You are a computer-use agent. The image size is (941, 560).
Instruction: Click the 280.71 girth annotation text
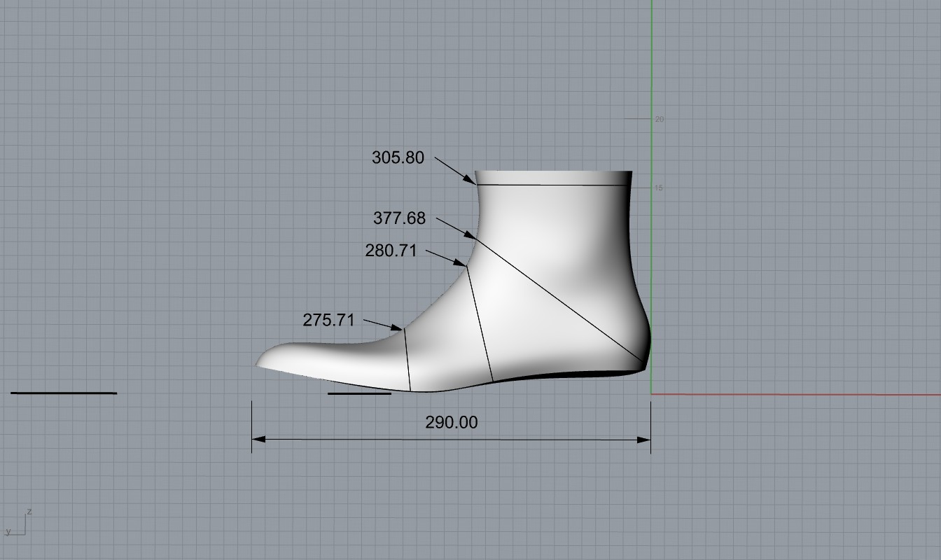(x=391, y=251)
